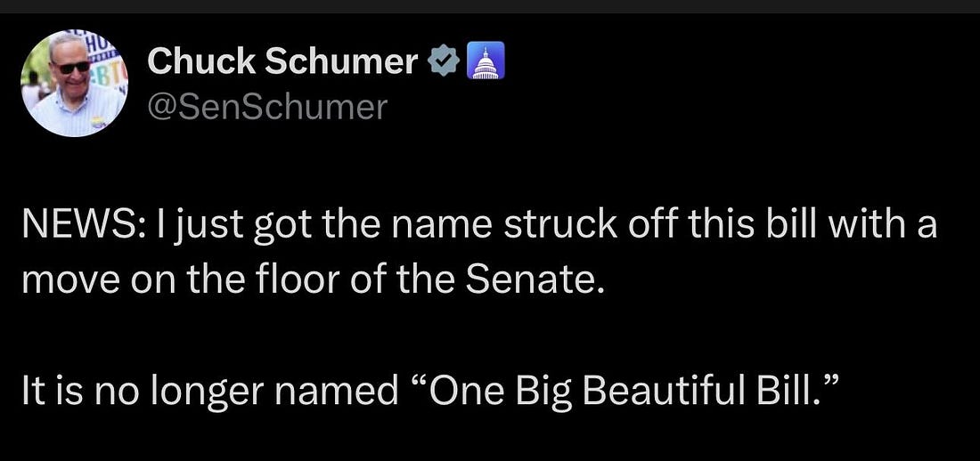Open Chuck Schumer's profile avatar photo
Viewport: 980px width, 461px height.
(x=74, y=84)
